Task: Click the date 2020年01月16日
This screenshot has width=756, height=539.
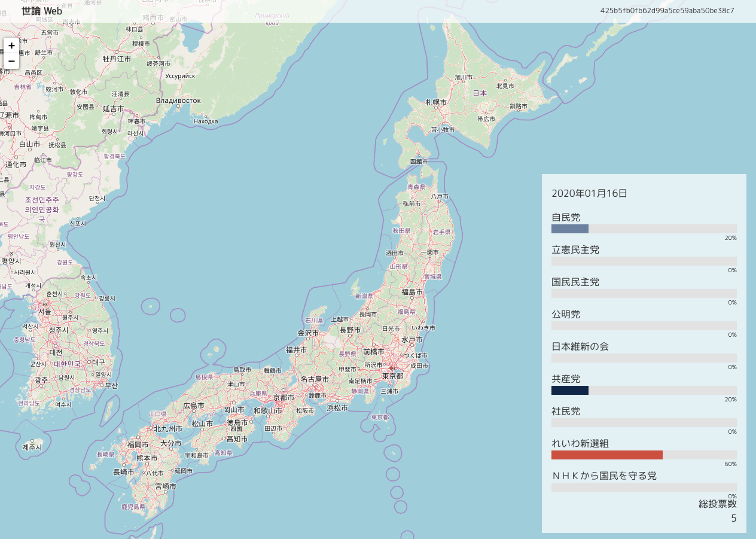Action: point(589,193)
